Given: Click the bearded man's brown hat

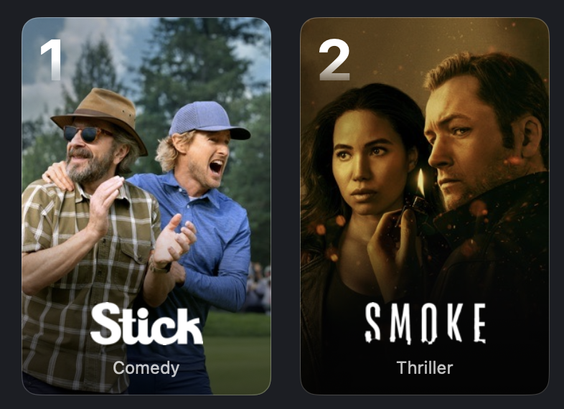Looking at the screenshot, I should 100,117.
